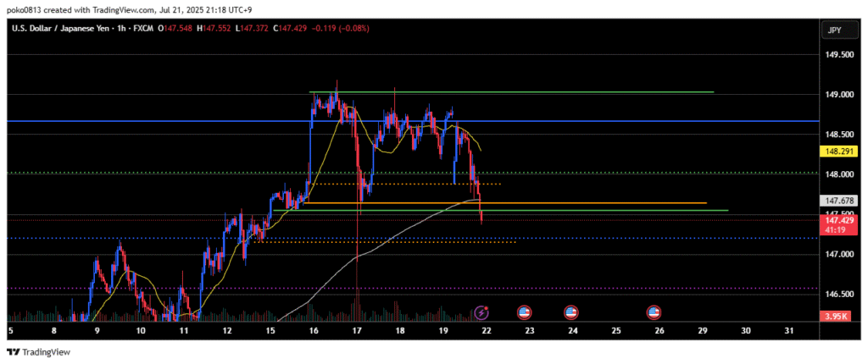Click date 16 on the time axis
The image size is (868, 364).
pos(312,330)
